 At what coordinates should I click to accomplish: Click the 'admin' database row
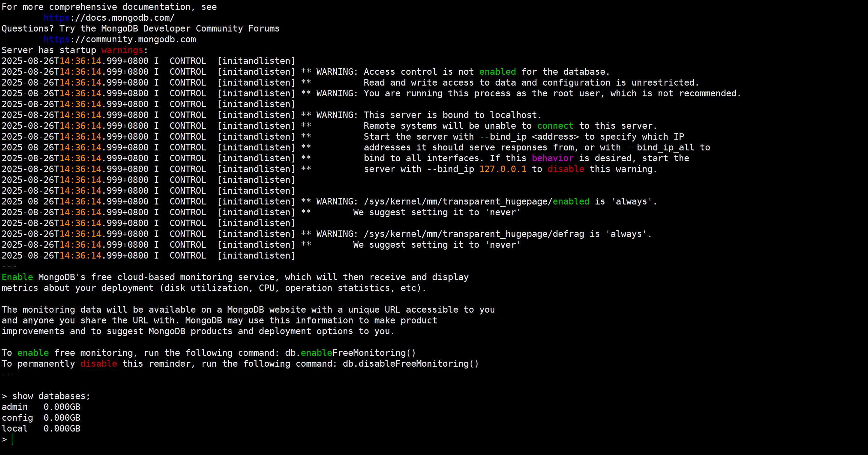[41, 407]
